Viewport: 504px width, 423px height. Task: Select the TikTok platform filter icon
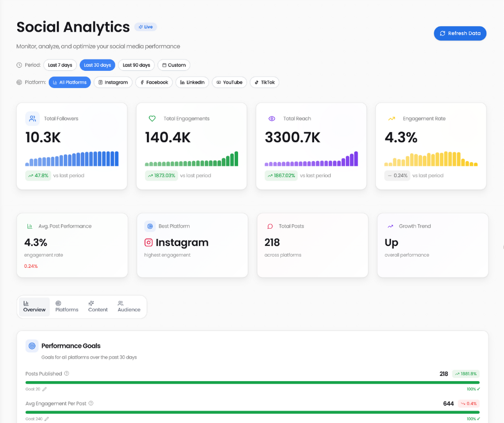[257, 82]
